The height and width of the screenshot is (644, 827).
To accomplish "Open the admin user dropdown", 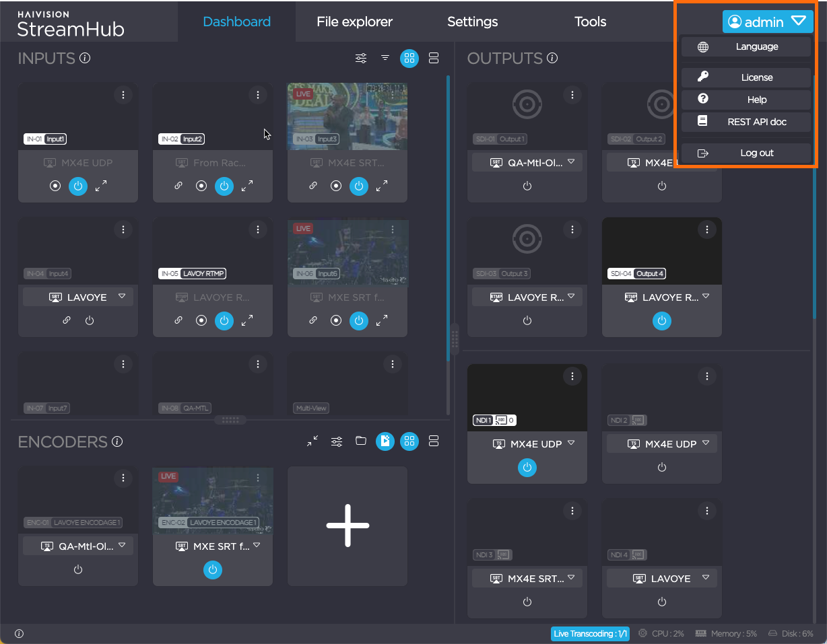I will 768,22.
